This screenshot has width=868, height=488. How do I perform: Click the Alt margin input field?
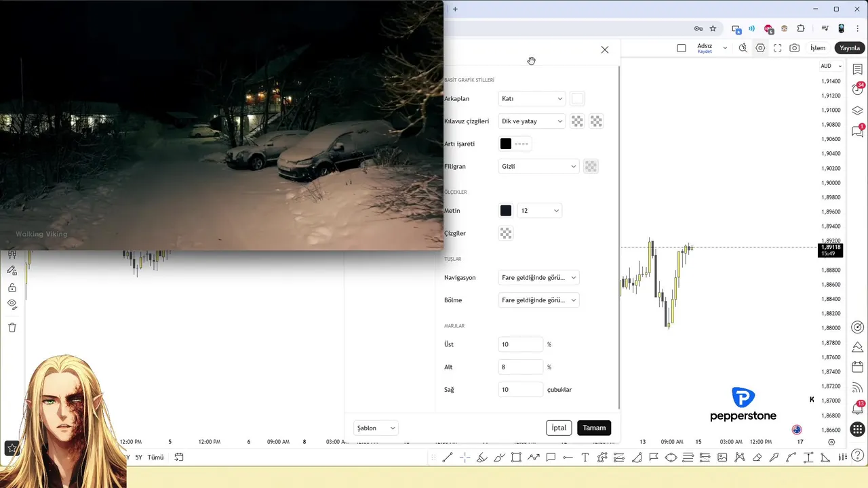click(x=521, y=367)
